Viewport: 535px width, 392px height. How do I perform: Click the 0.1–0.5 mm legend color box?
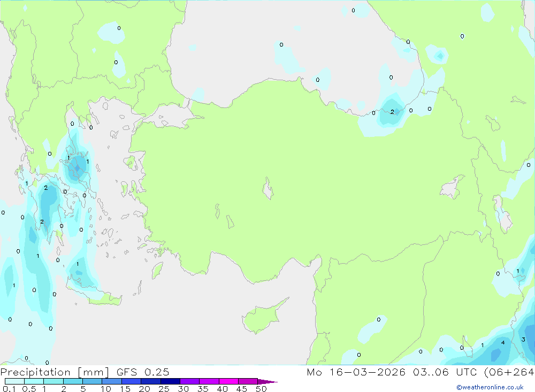pyautogui.click(x=14, y=381)
